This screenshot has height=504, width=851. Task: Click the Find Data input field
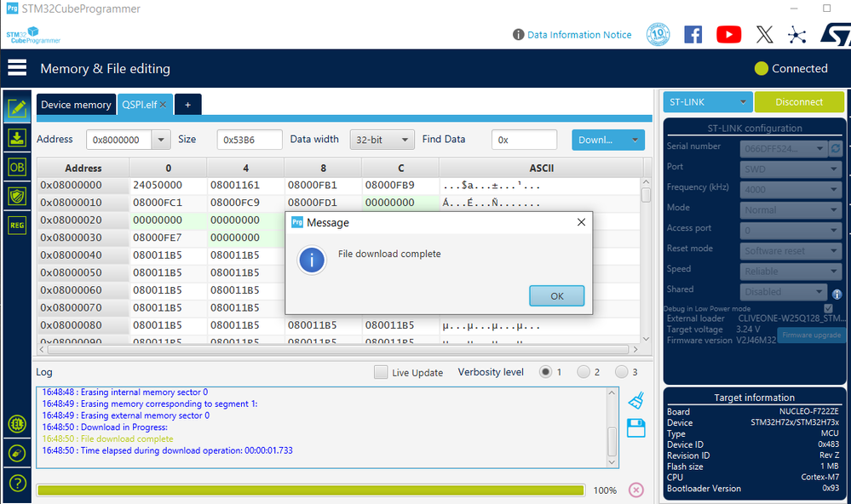click(x=524, y=140)
